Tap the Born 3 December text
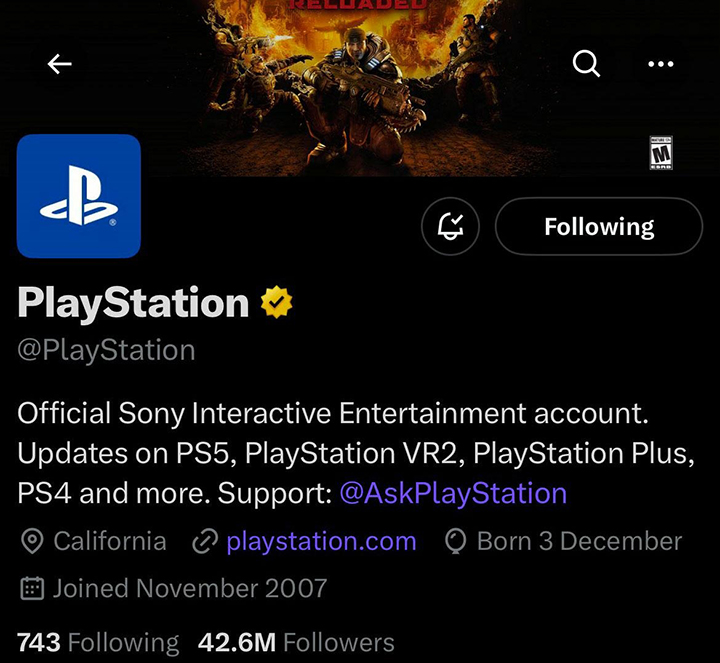Screen dimensions: 720x663 tap(579, 541)
